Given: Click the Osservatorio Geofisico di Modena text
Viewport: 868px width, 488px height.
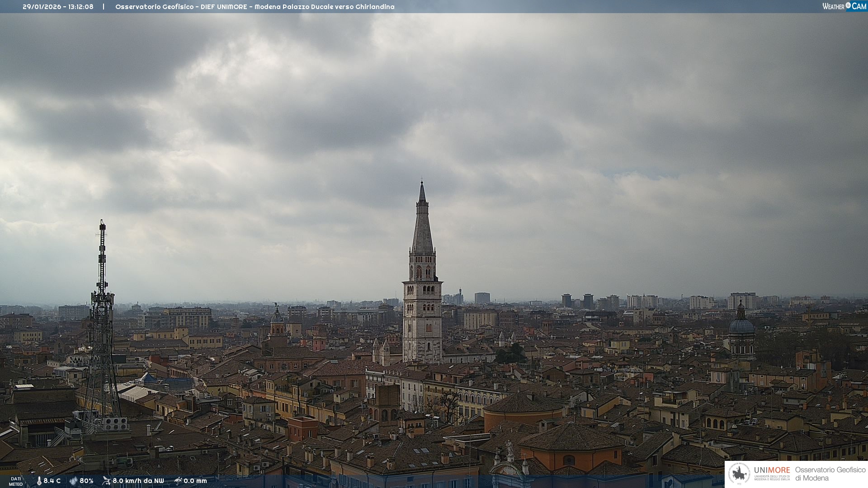Looking at the screenshot, I should 830,474.
